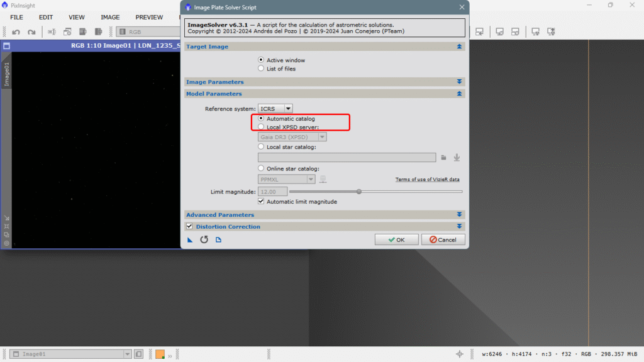The image size is (644, 362).
Task: Click the Redo arrow in PixInsight toolbar
Action: point(31,32)
